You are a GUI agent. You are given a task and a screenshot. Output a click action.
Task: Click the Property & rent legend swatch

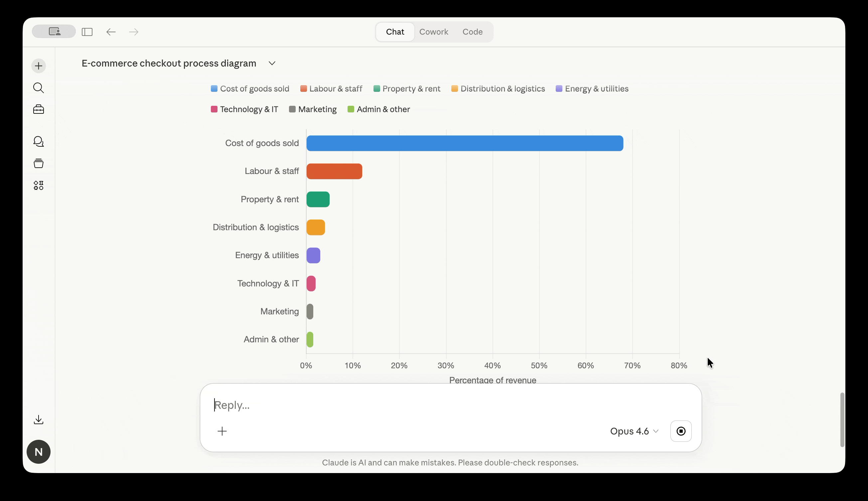pos(376,89)
